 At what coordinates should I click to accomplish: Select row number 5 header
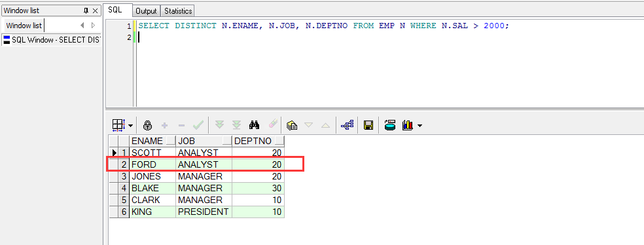click(124, 200)
